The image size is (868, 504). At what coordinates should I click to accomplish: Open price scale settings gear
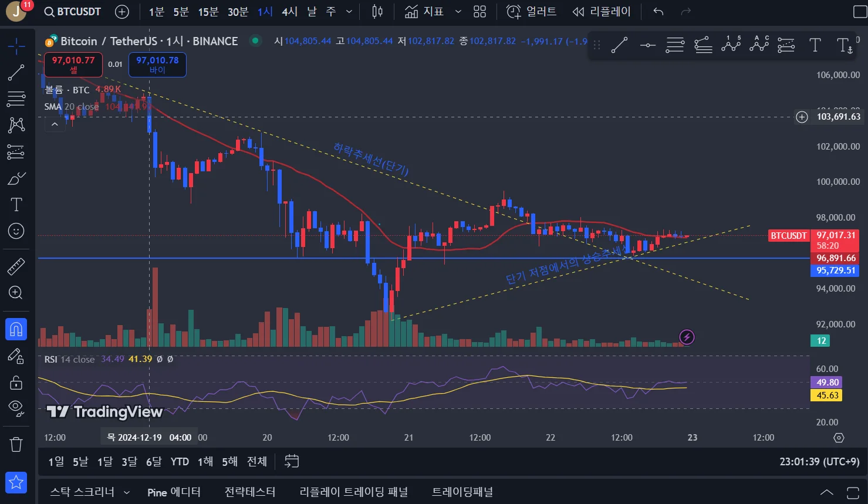pyautogui.click(x=839, y=438)
